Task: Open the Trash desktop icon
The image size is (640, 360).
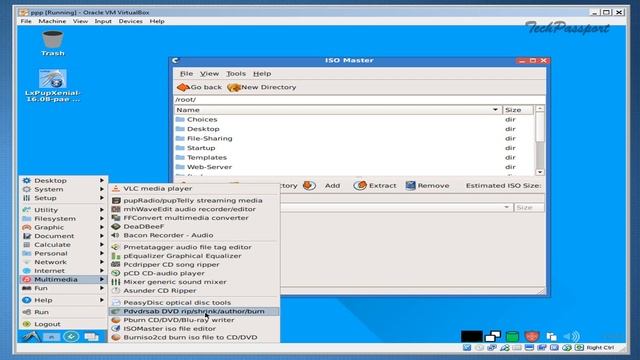Action: (53, 43)
